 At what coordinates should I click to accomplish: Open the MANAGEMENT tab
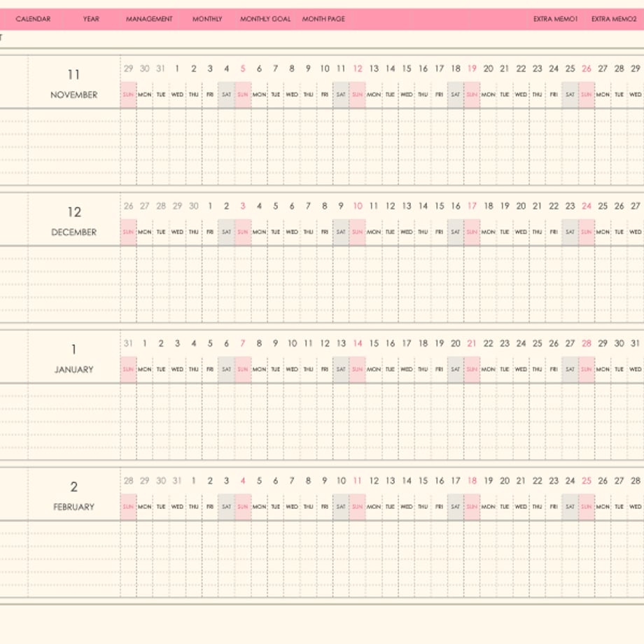(149, 19)
